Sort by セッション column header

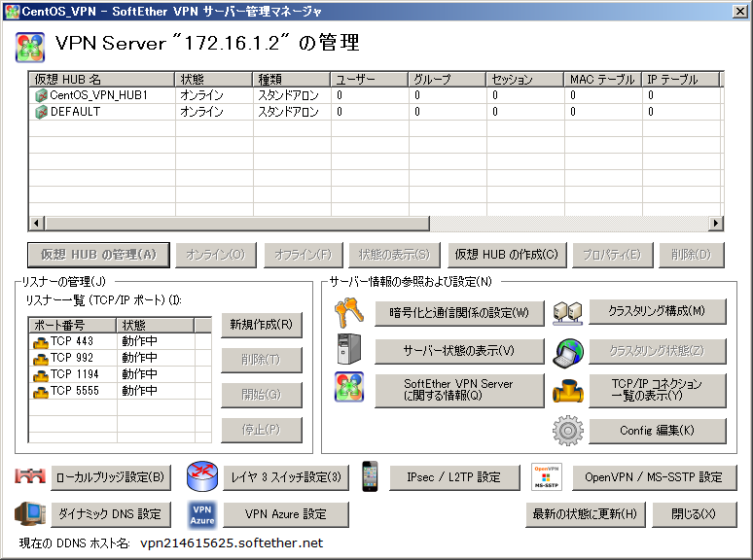[524, 79]
